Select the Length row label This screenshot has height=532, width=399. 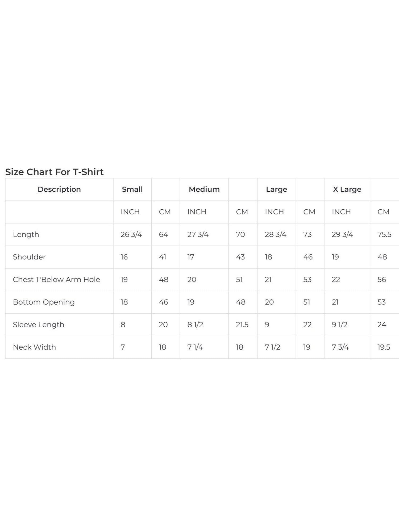[26, 234]
